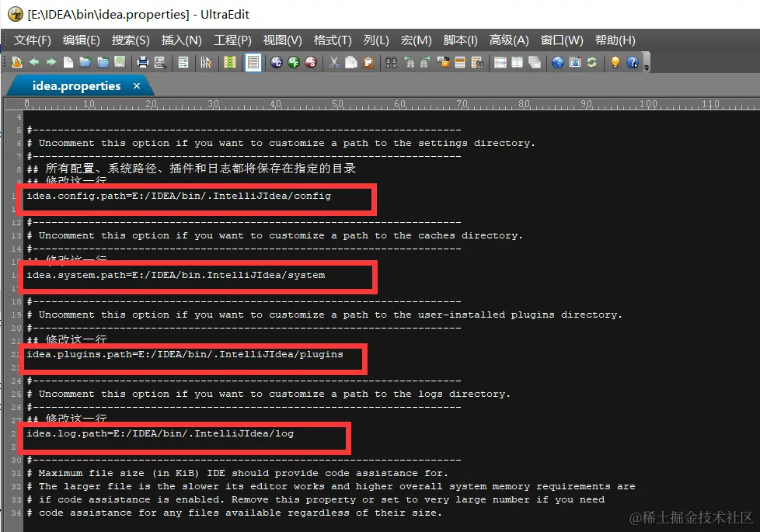This screenshot has height=532, width=760.
Task: Paste from the clipboard icon
Action: click(x=368, y=62)
